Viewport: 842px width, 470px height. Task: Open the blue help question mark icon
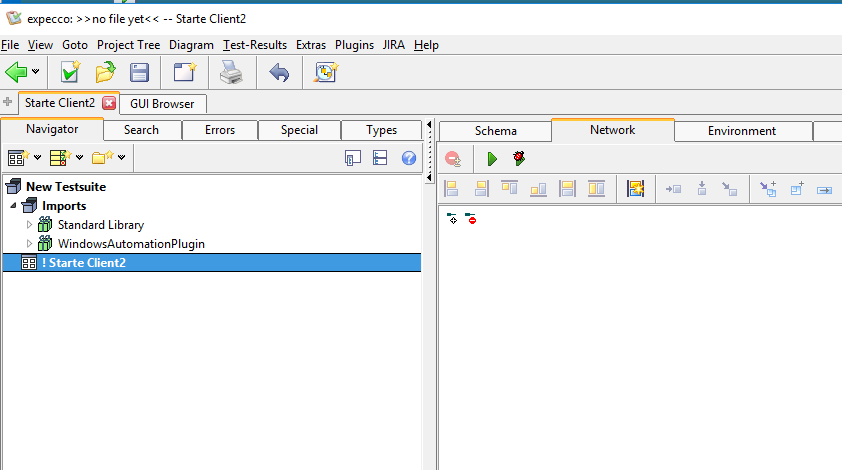pos(408,158)
